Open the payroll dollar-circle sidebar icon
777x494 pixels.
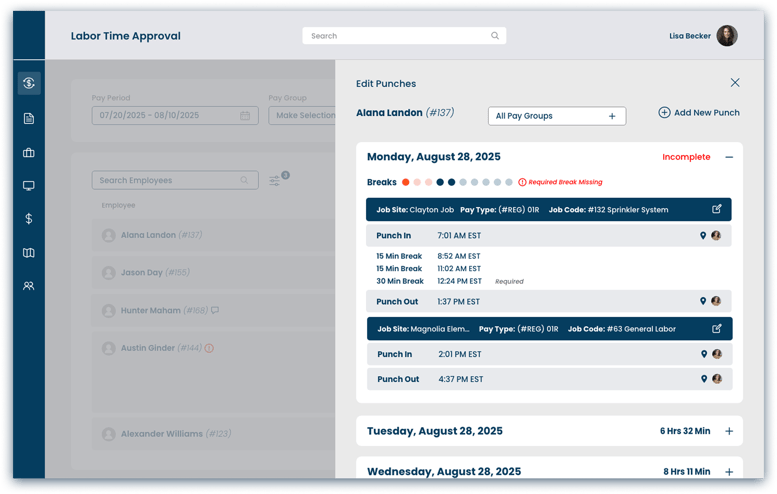click(x=29, y=84)
